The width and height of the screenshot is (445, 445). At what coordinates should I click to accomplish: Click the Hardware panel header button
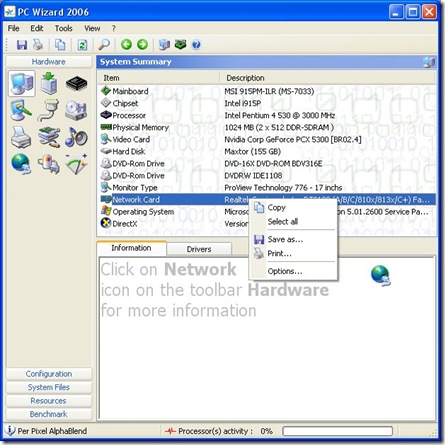coord(49,62)
